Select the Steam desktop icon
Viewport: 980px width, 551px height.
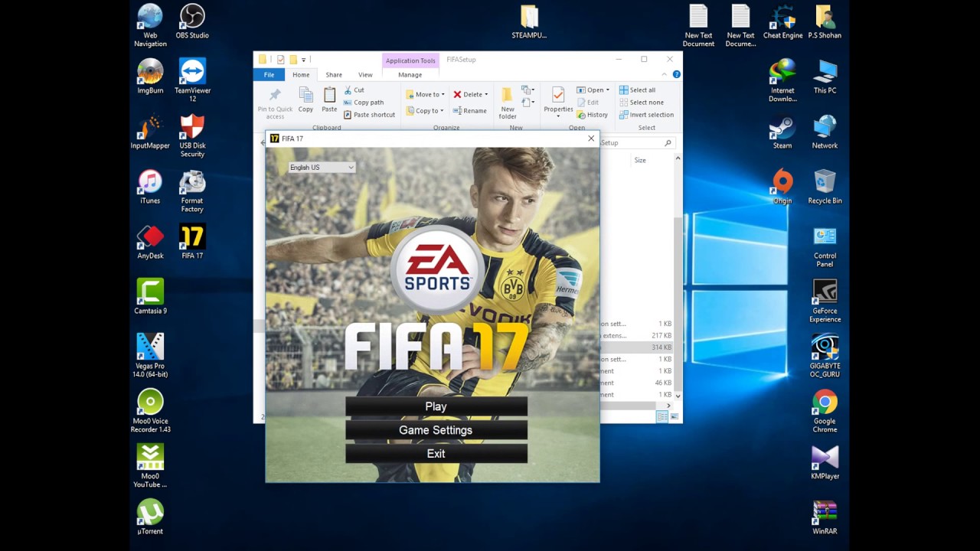pyautogui.click(x=782, y=132)
